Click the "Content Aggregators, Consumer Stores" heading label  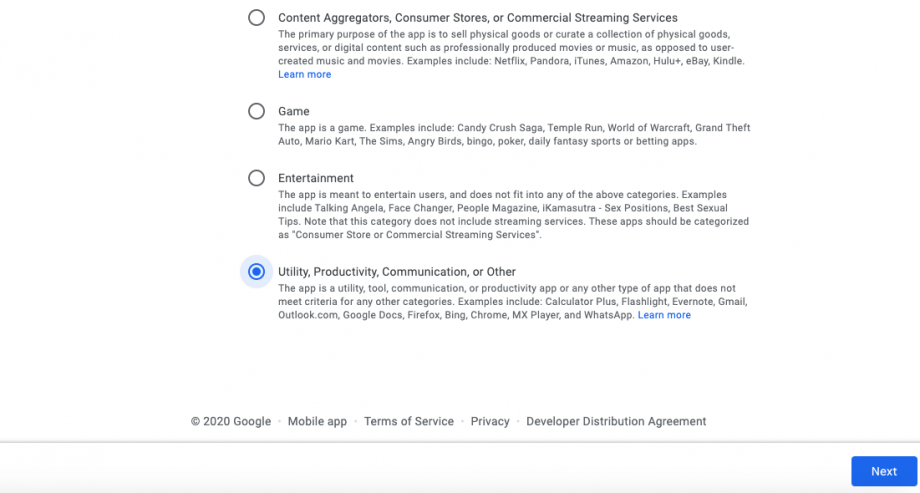pos(477,18)
